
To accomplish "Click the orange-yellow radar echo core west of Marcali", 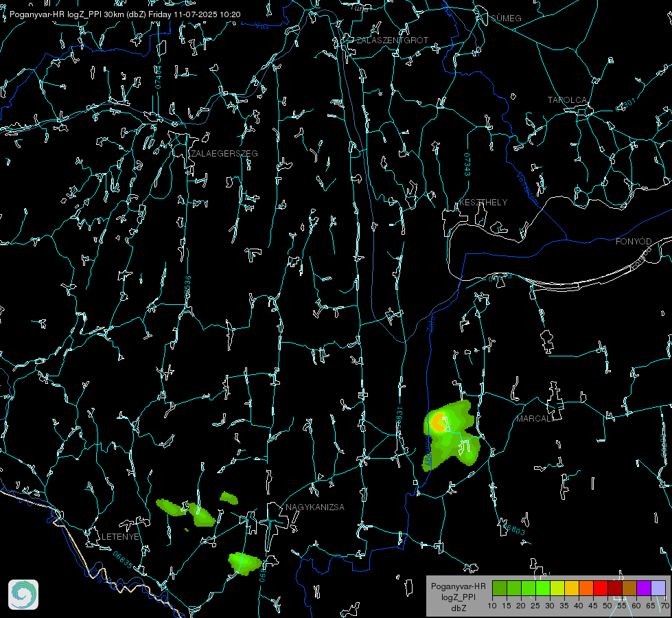I will point(438,422).
